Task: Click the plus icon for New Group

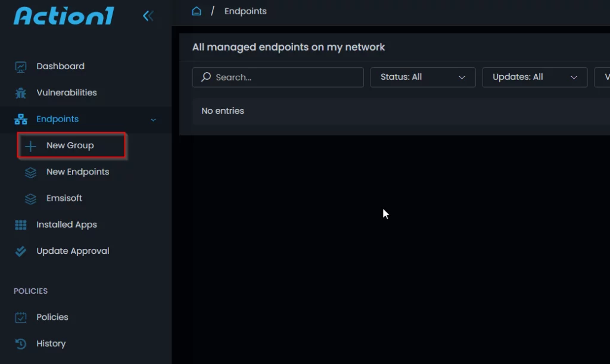Action: (x=30, y=146)
